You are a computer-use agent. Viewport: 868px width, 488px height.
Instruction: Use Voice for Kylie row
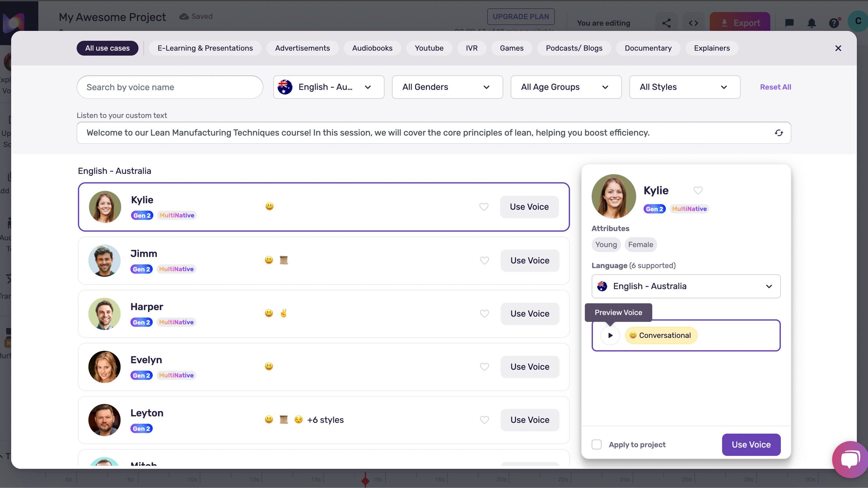529,207
